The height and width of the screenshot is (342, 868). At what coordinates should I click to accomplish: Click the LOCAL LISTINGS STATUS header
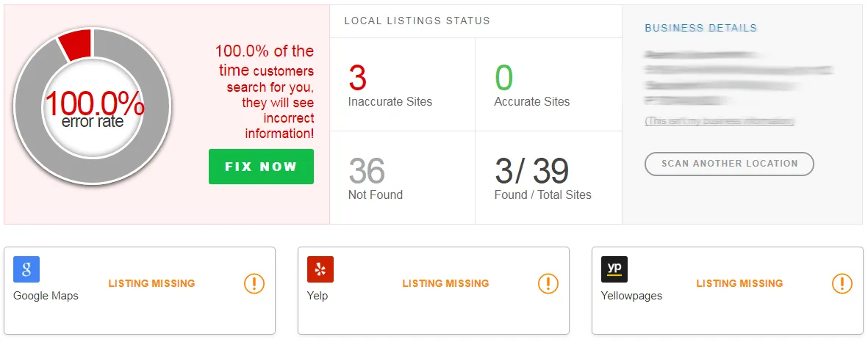(417, 21)
